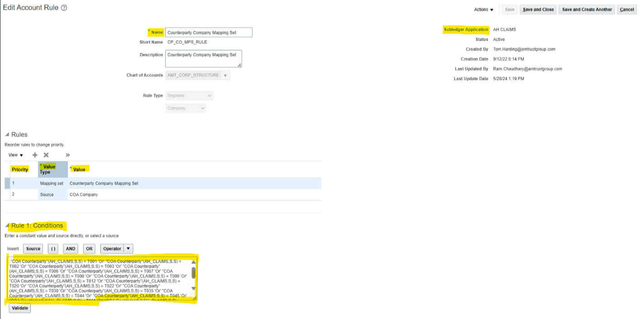Viewport: 644px width, 319px height.
Task: Open the View menu in Rules
Action: pyautogui.click(x=15, y=155)
